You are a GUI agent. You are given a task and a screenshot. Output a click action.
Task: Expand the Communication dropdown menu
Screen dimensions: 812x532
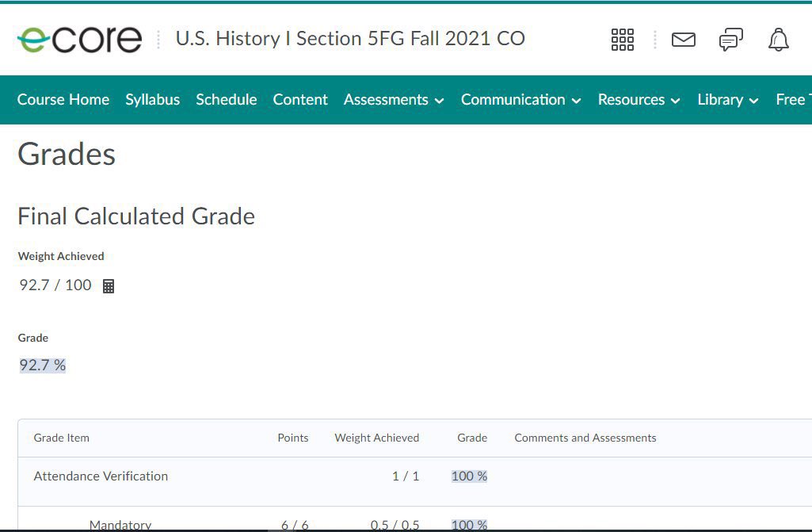click(x=521, y=100)
